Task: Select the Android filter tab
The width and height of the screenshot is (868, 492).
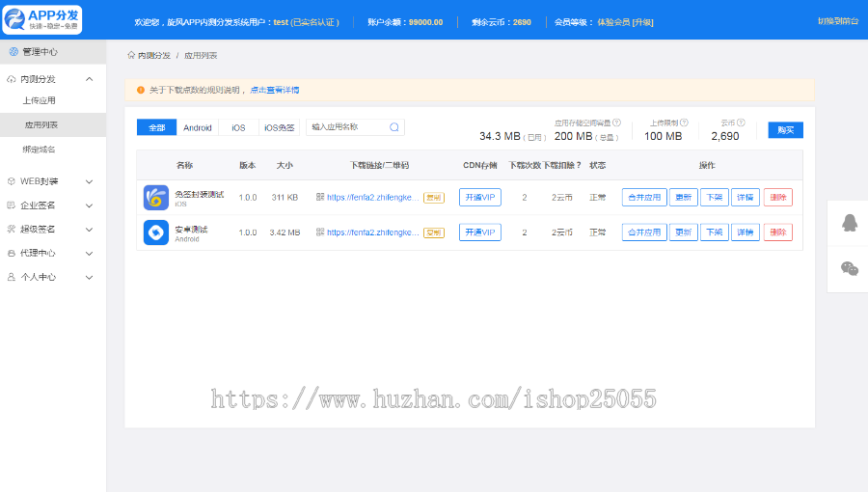Action: (x=198, y=127)
